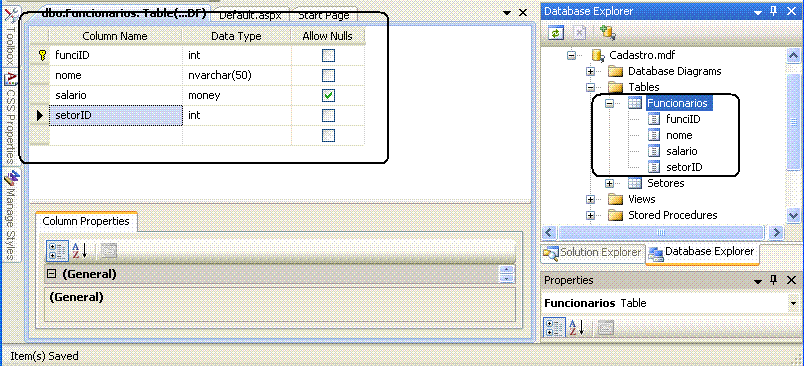Click the Allow Nulls header

328,36
